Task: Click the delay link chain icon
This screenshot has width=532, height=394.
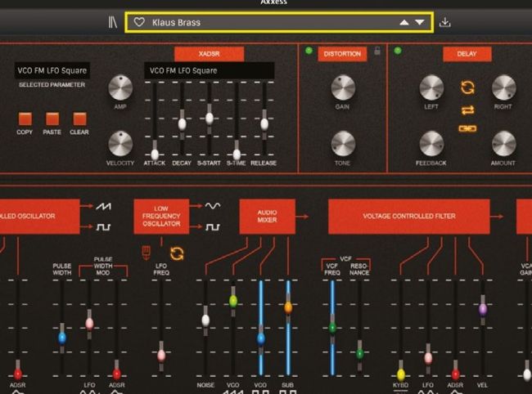Action: [467, 129]
